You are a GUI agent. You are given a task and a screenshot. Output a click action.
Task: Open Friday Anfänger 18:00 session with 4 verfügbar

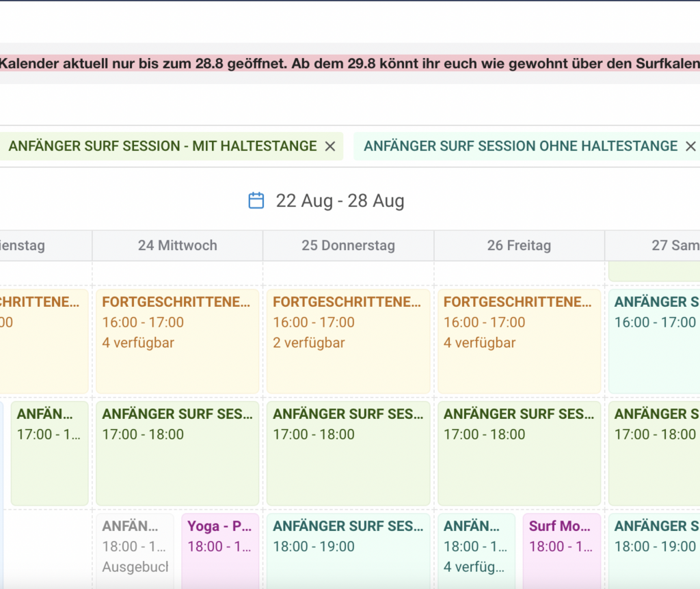pyautogui.click(x=476, y=551)
